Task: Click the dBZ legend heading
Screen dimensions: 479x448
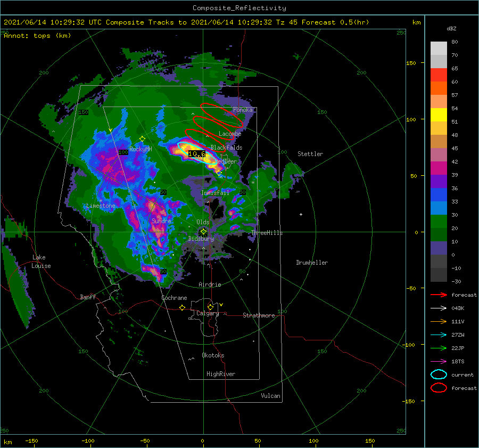Action: click(451, 28)
